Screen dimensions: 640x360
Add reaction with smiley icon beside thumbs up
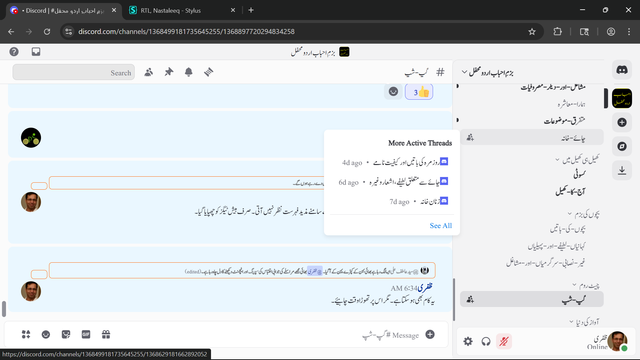[x=393, y=92]
